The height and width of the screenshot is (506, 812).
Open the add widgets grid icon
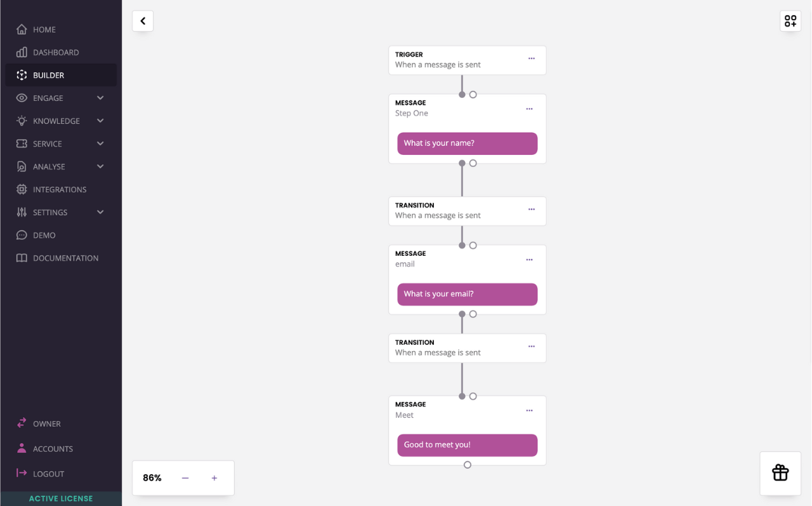pos(790,21)
